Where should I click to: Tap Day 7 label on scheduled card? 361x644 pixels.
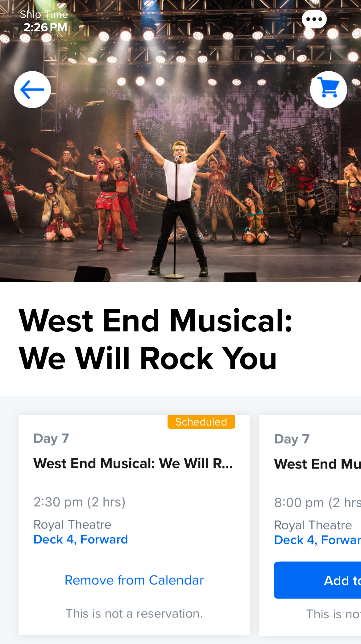(51, 438)
